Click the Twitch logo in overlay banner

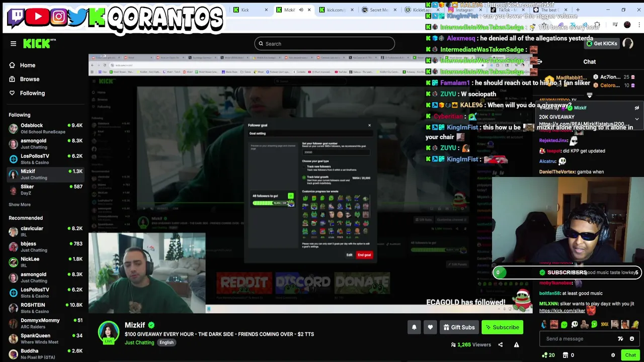(x=17, y=17)
